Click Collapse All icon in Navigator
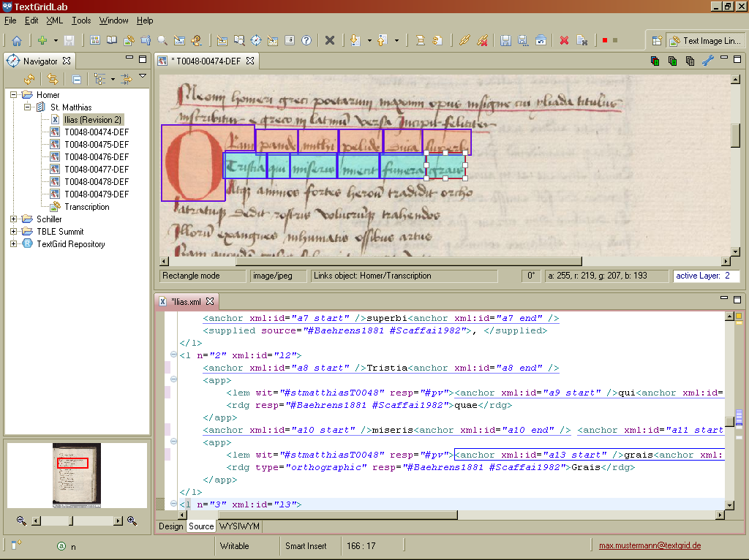The height and width of the screenshot is (560, 749). click(76, 79)
